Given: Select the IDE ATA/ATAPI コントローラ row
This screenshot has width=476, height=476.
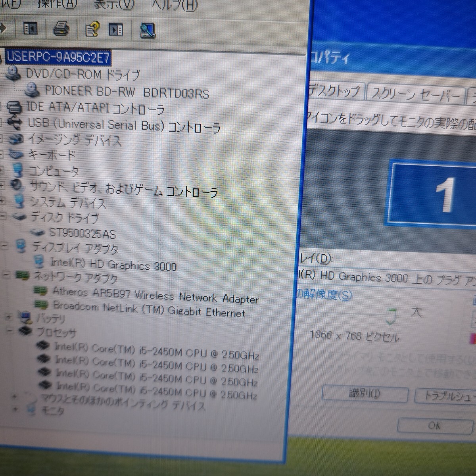Looking at the screenshot, I should (95, 107).
